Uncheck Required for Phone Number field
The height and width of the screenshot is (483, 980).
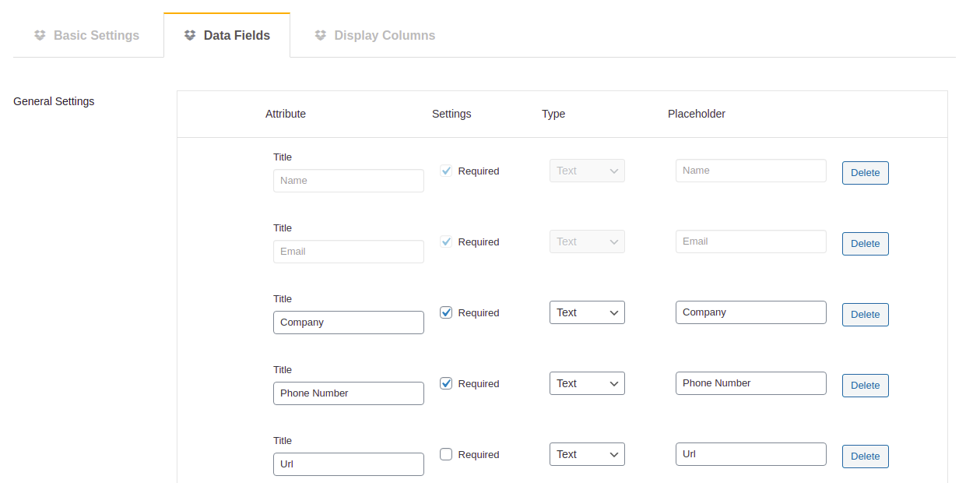click(x=446, y=383)
